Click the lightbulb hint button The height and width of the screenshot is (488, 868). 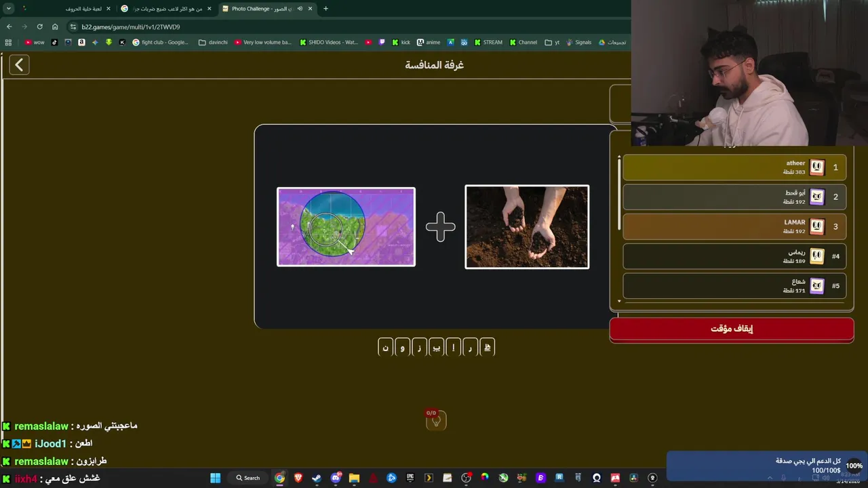(x=436, y=421)
